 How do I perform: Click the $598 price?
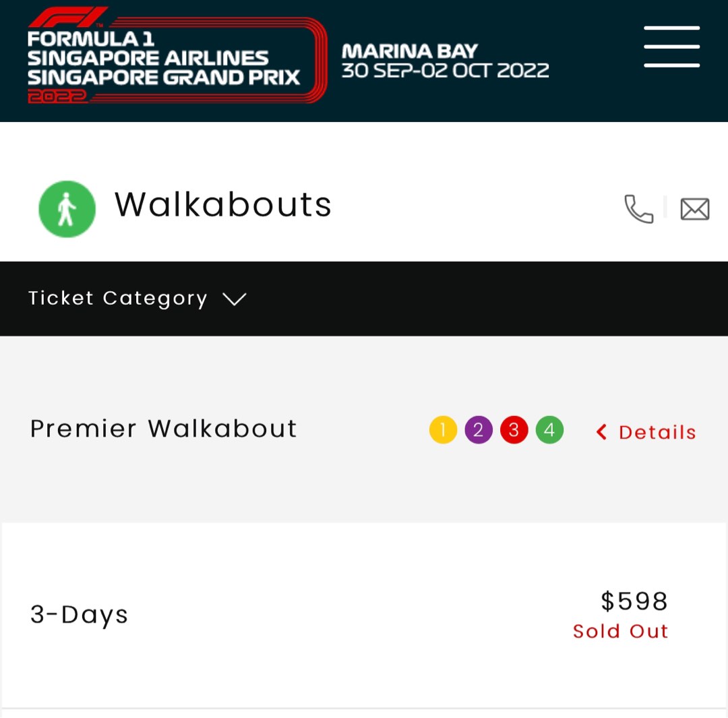tap(634, 601)
